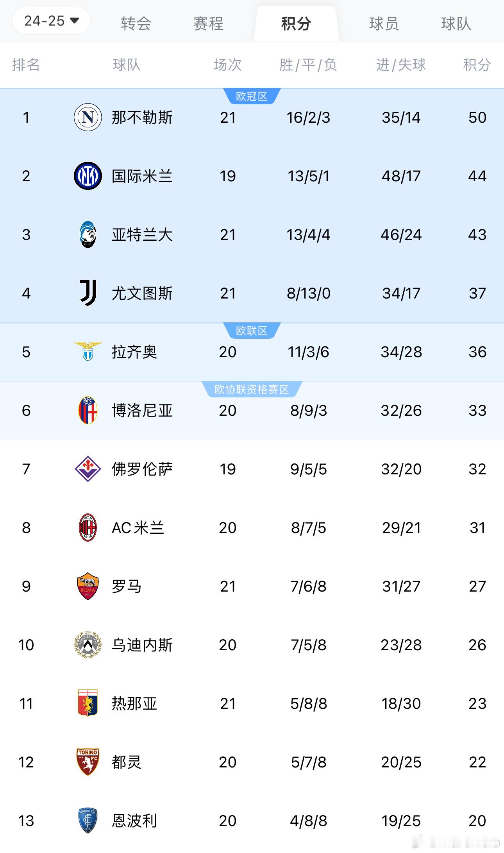Viewport: 504px width, 853px height.
Task: Tap the Napoli club crest icon
Action: [x=88, y=117]
